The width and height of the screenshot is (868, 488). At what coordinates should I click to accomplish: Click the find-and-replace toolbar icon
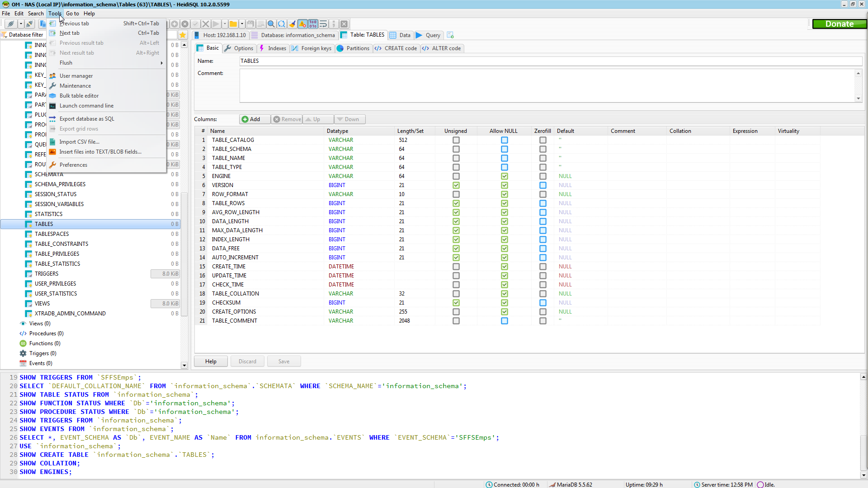point(281,24)
